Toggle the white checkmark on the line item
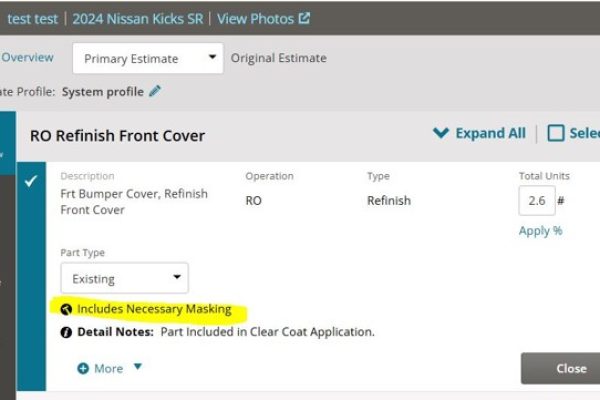 (31, 181)
